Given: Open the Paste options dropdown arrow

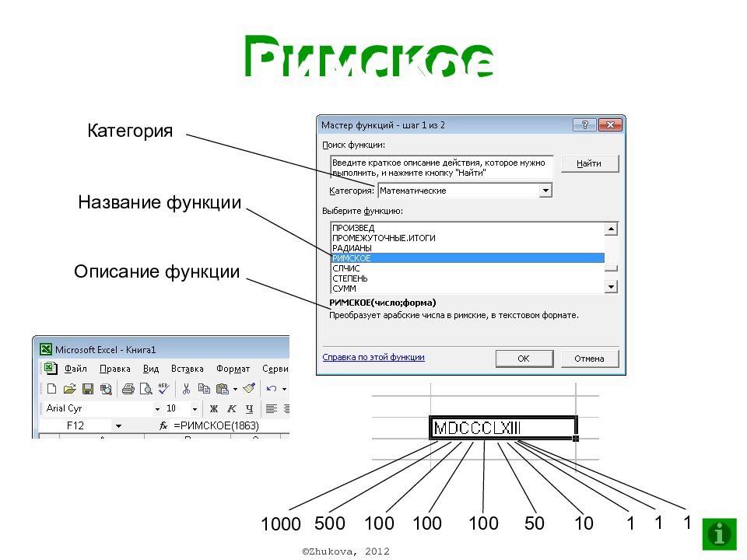Looking at the screenshot, I should click(235, 389).
